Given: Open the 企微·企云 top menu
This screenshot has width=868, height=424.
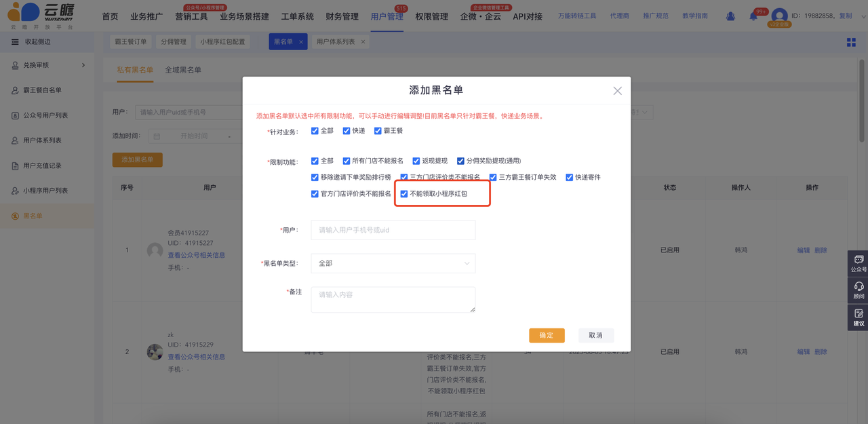Looking at the screenshot, I should [x=480, y=16].
